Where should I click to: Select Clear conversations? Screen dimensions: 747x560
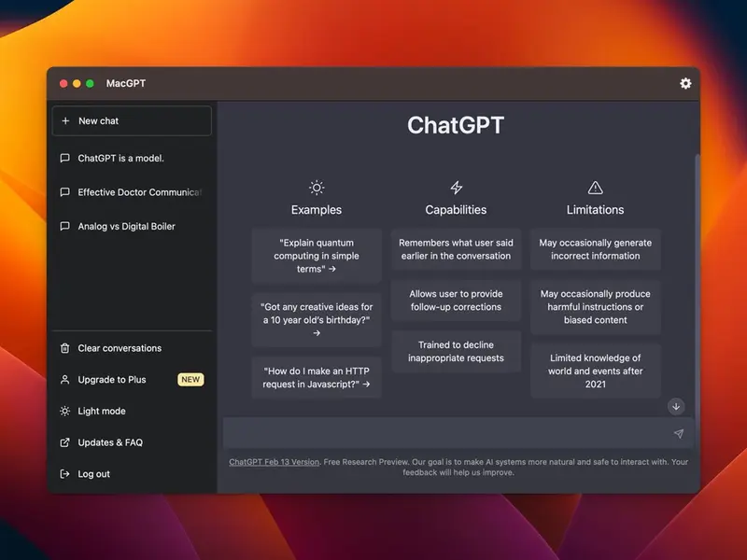click(x=132, y=348)
